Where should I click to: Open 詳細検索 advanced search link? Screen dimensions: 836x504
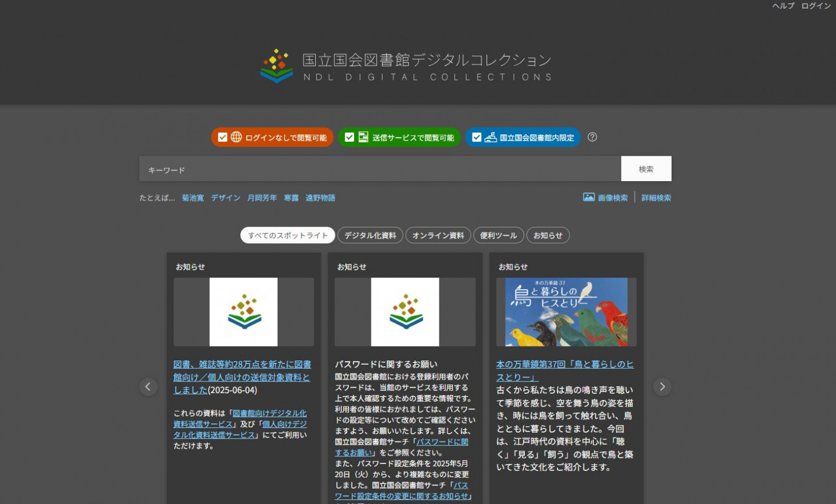tap(656, 197)
